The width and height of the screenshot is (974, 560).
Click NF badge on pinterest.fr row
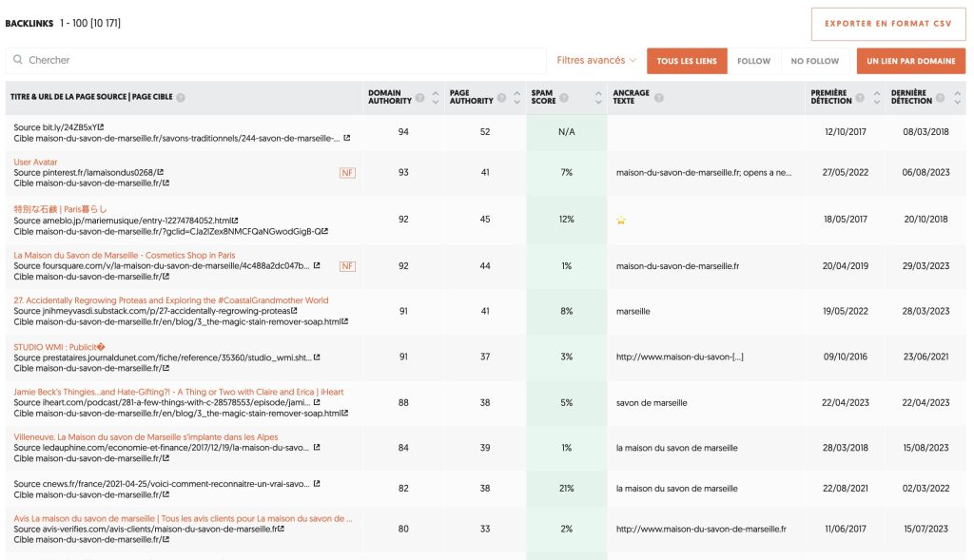[x=347, y=173]
